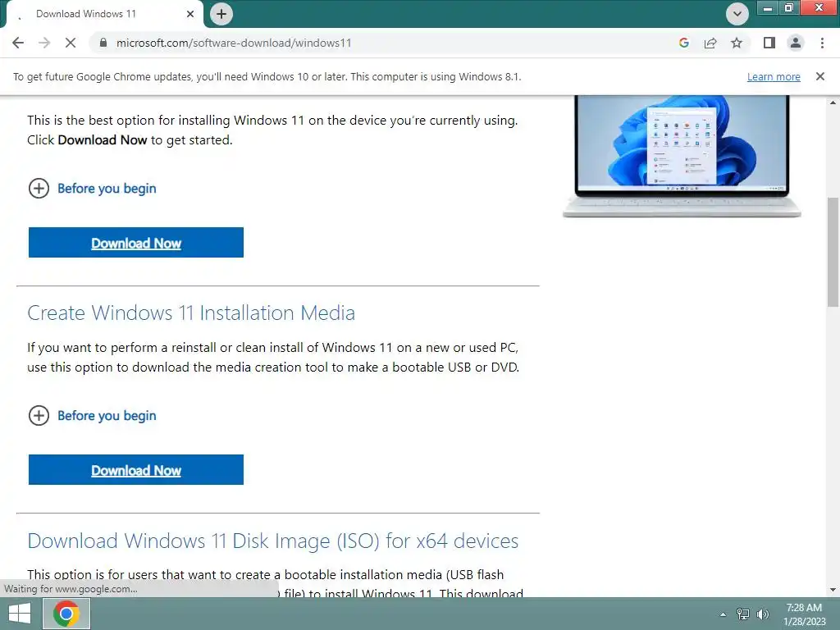The image size is (840, 630).
Task: Click the 'Waiting for www.google.com...' status text
Action: coord(71,589)
